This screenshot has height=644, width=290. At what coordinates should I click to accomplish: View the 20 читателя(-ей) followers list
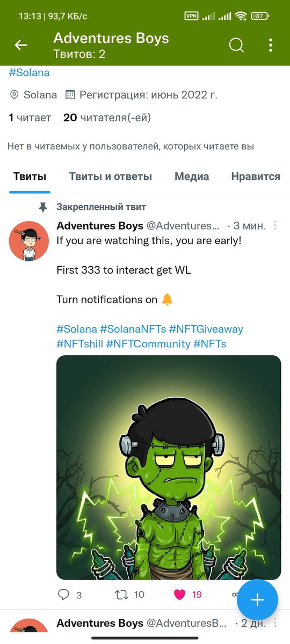click(x=107, y=118)
